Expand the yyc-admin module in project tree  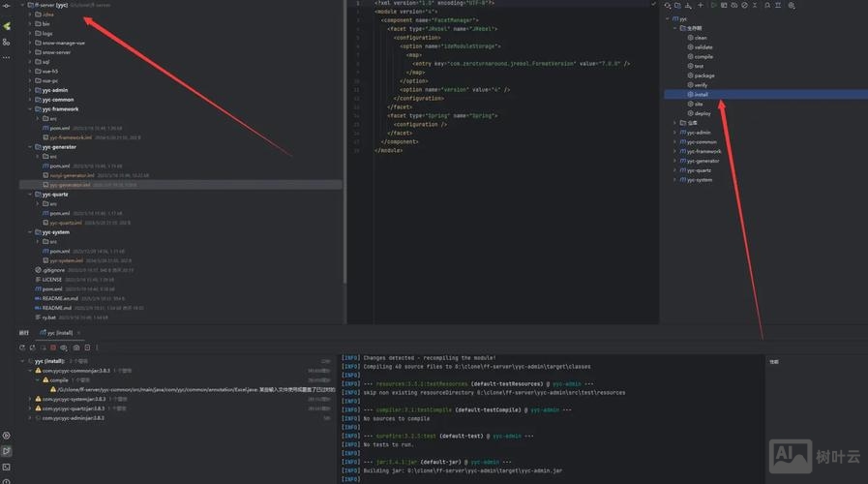[30, 90]
